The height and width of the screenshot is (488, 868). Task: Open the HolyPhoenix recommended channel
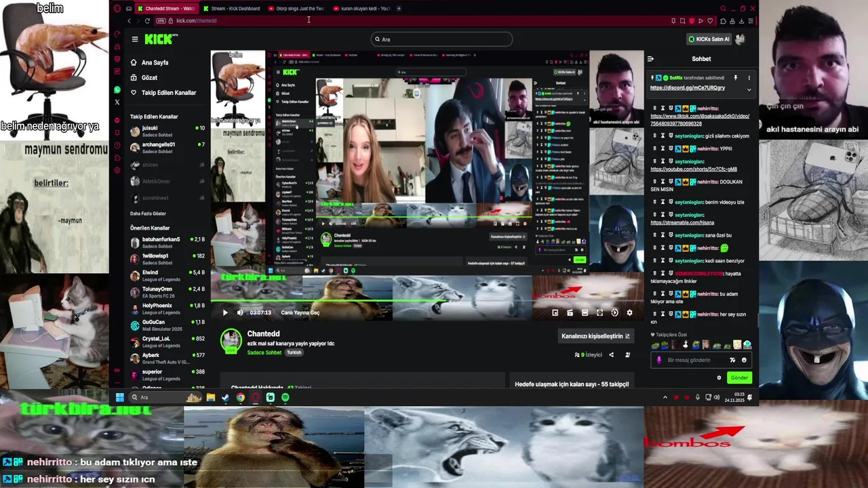(x=167, y=308)
